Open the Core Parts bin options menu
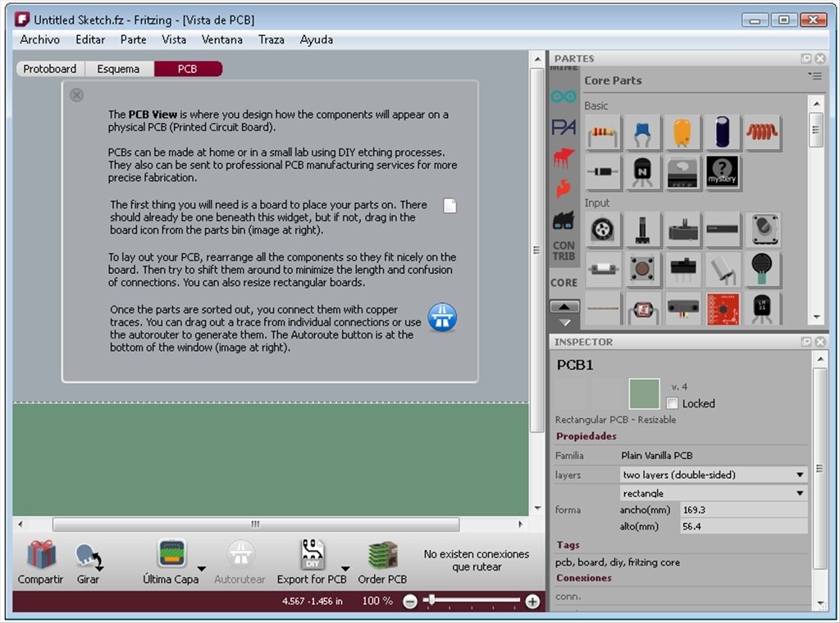 point(815,76)
